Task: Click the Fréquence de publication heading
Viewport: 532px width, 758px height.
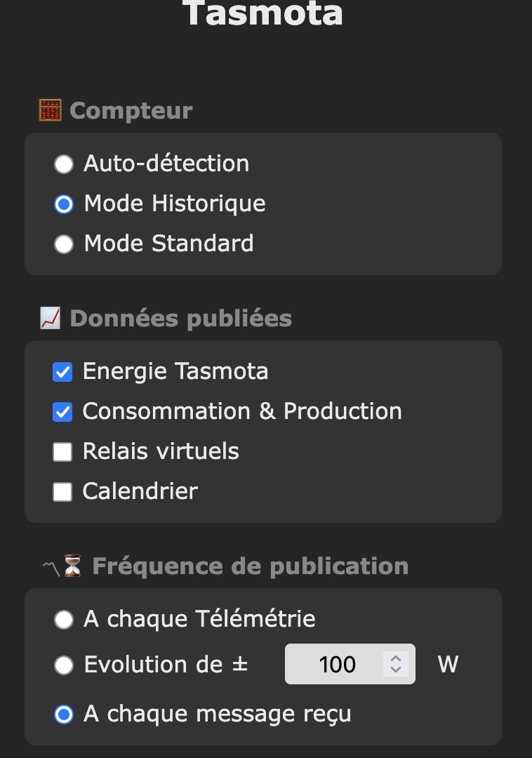Action: point(251,566)
